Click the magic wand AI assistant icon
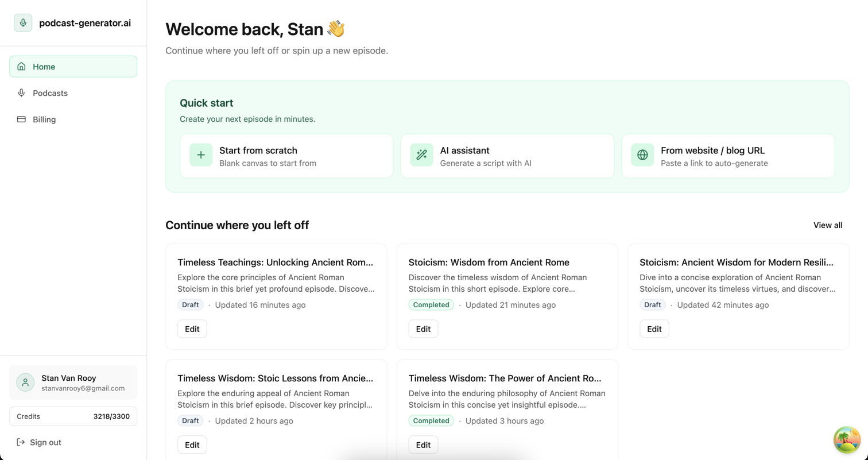Image resolution: width=868 pixels, height=460 pixels. click(x=421, y=155)
